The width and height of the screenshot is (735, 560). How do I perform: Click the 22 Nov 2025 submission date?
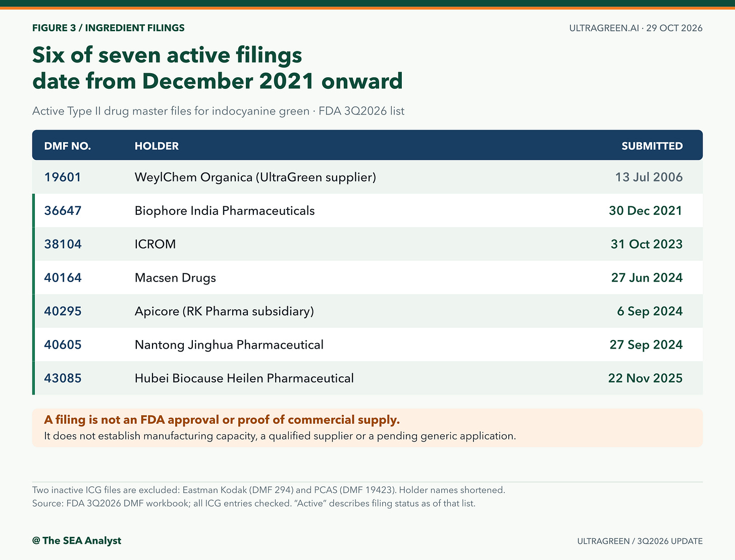click(x=646, y=378)
